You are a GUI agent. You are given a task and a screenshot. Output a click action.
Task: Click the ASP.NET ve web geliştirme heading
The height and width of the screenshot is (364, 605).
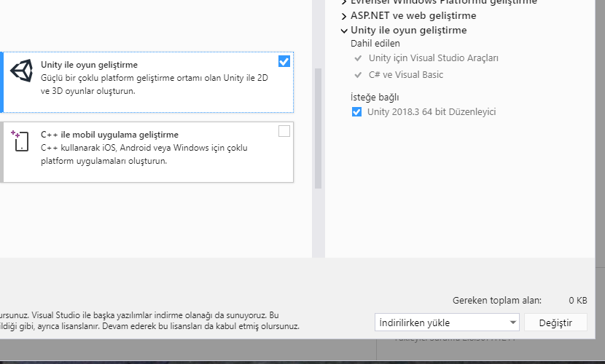pyautogui.click(x=413, y=16)
